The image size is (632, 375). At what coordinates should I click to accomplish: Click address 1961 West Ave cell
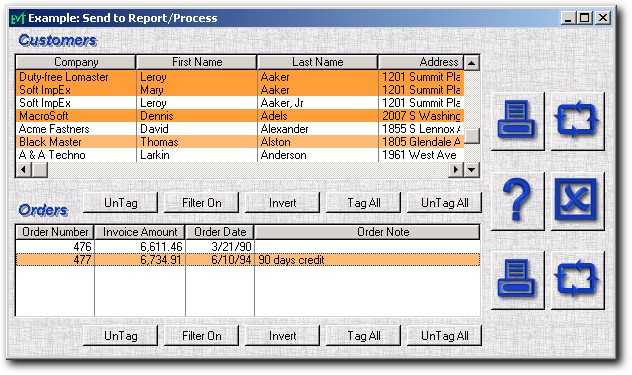click(x=421, y=155)
